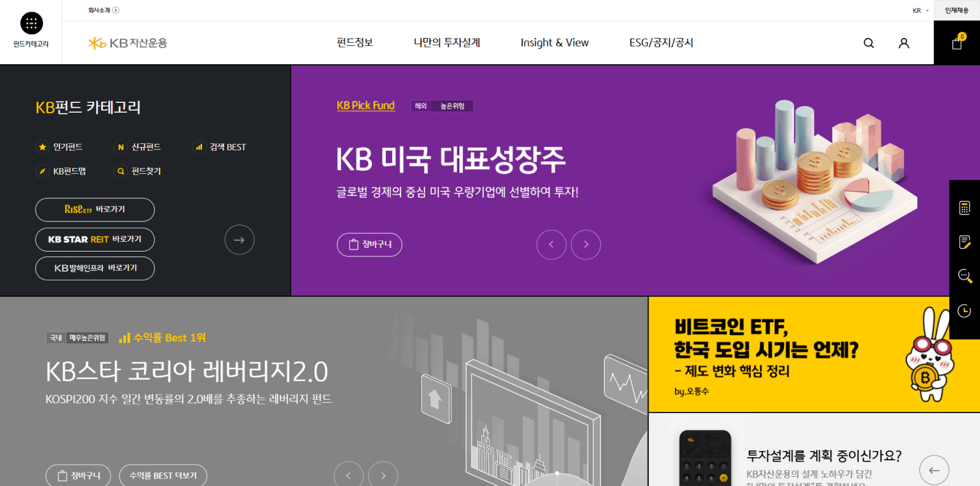Open the fund search icon in sidebar
Image resolution: width=980 pixels, height=486 pixels.
click(x=965, y=276)
